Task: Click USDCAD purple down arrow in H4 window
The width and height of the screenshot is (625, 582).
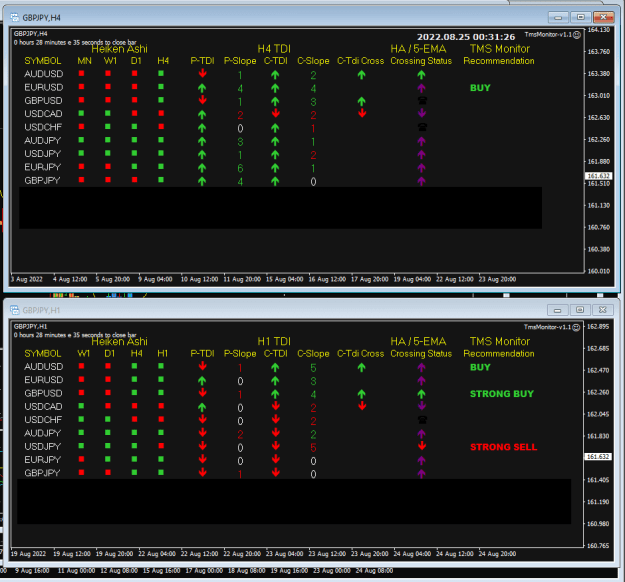Action: coord(422,113)
